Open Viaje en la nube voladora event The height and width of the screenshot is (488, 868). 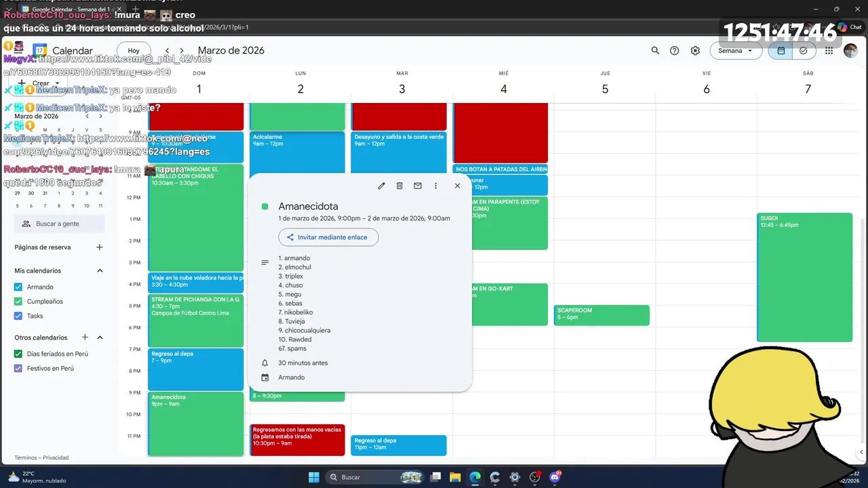tap(196, 282)
